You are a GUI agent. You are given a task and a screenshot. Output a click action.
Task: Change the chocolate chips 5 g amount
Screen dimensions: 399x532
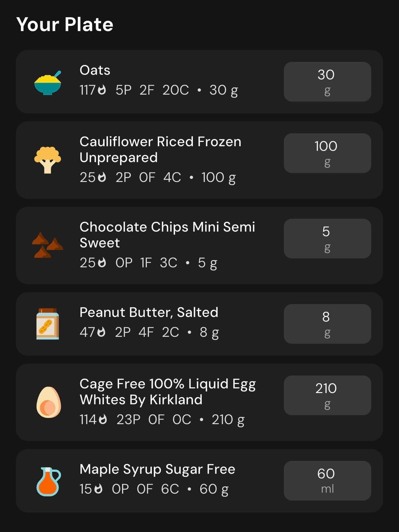point(327,238)
